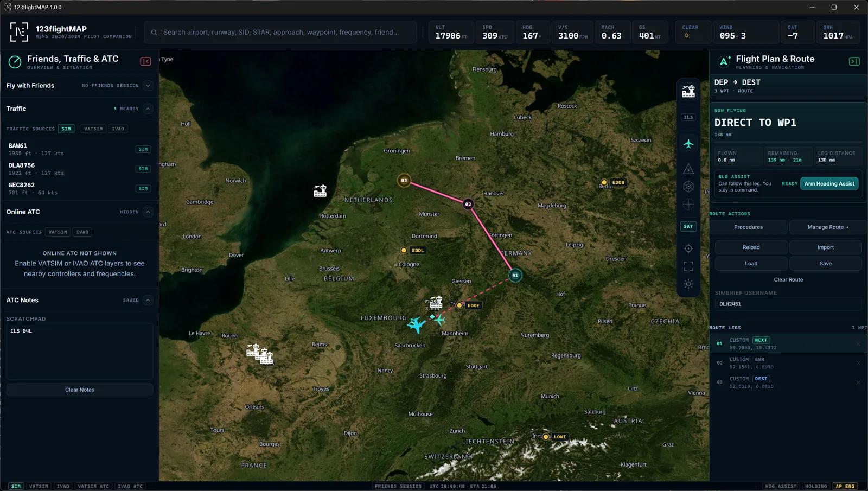868x491 pixels.
Task: Click HOLDING indicator in status bar
Action: (x=816, y=486)
